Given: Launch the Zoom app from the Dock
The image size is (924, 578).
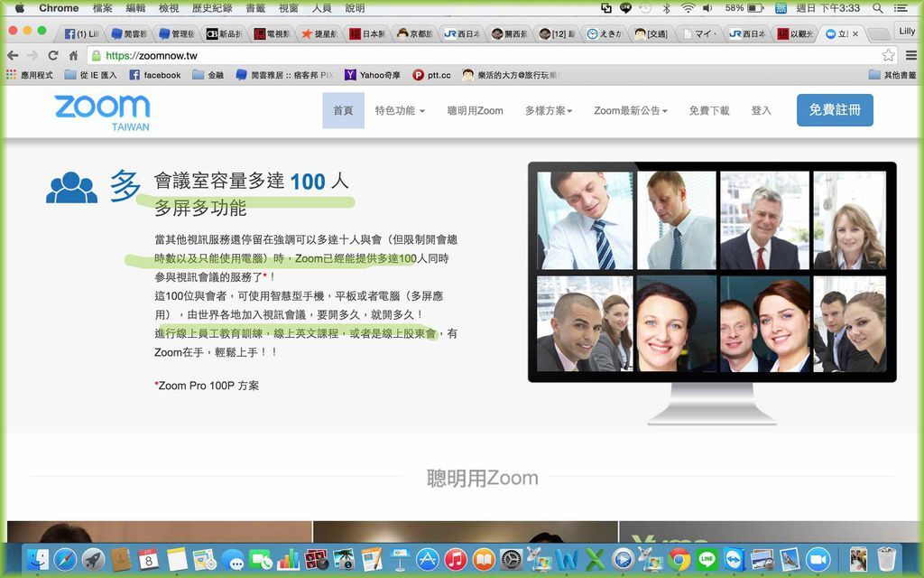Looking at the screenshot, I should pyautogui.click(x=818, y=559).
